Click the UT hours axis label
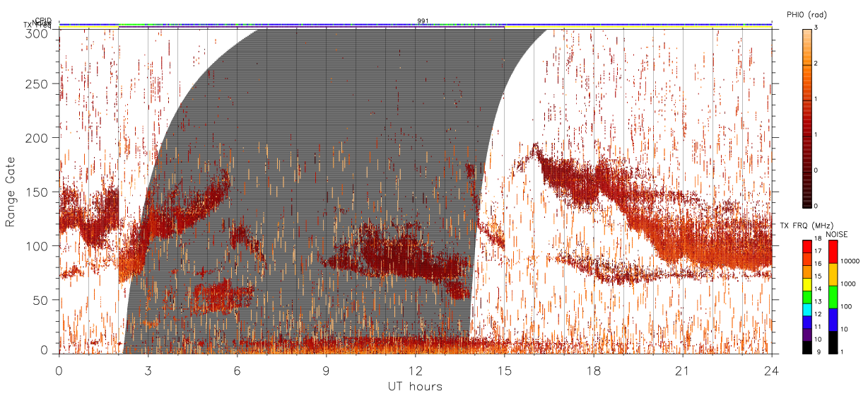868x401 pixels. click(415, 386)
